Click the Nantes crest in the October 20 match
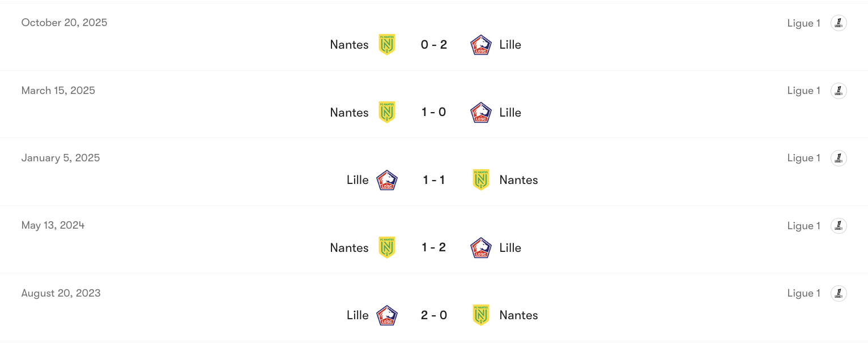Viewport: 868px width, 343px height. point(387,45)
